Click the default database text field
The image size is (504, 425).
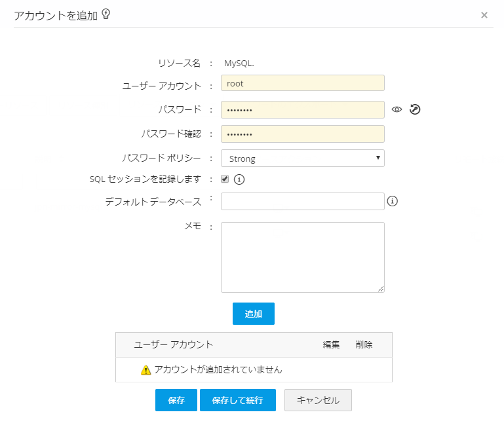(302, 201)
